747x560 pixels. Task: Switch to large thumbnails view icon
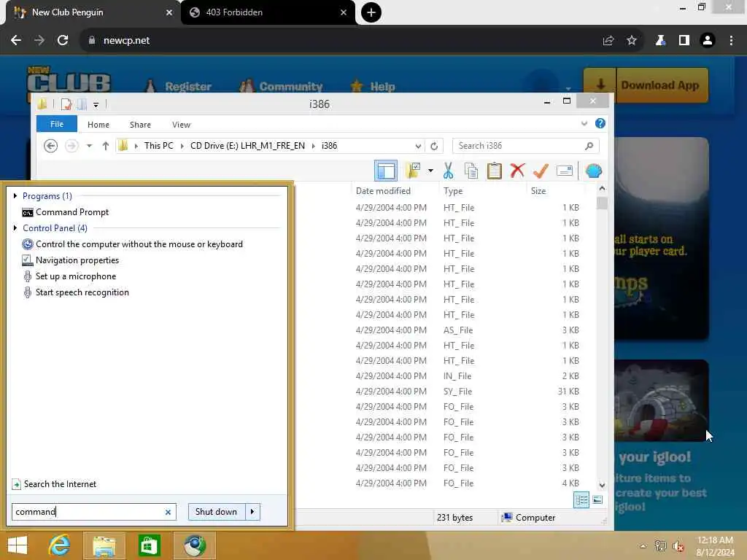tap(597, 500)
